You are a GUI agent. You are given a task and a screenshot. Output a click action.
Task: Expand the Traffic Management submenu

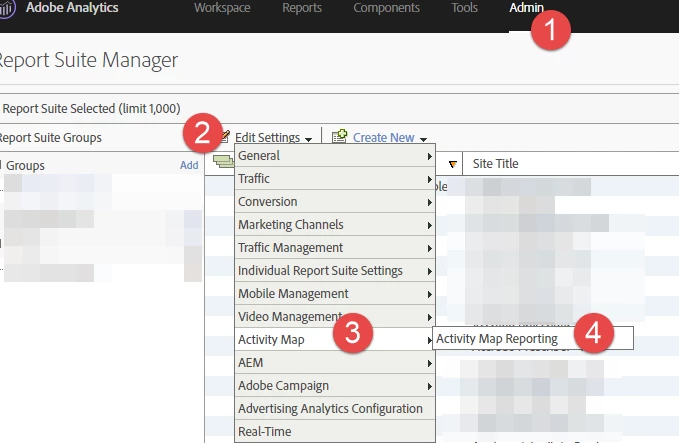pos(334,248)
